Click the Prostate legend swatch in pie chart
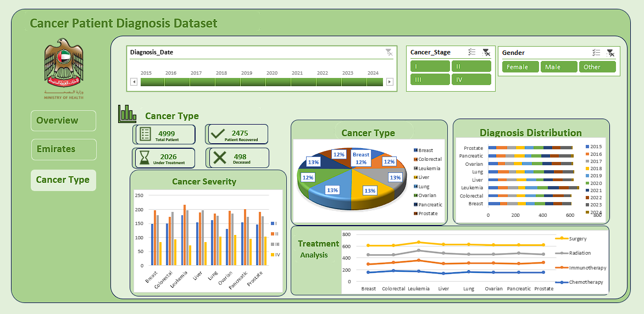The image size is (644, 314). pos(415,214)
